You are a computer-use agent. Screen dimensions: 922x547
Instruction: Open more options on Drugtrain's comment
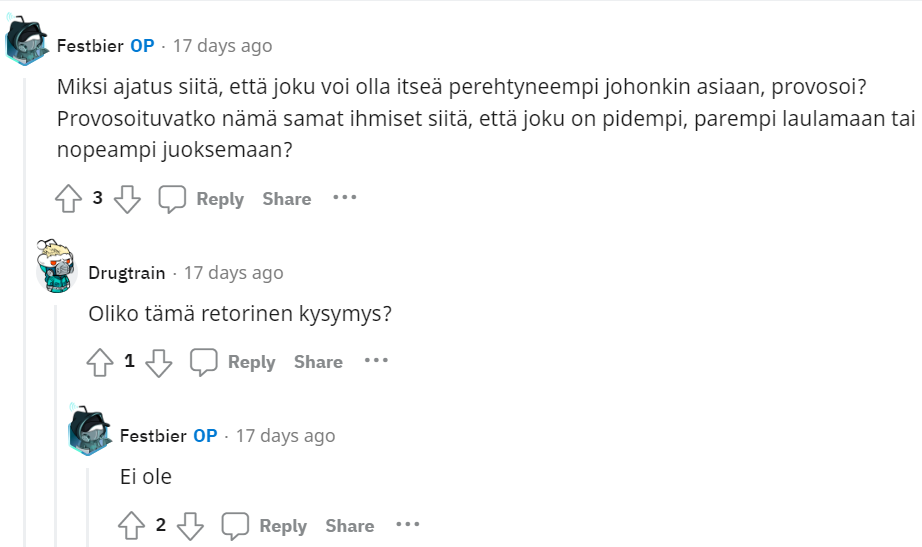coord(376,361)
